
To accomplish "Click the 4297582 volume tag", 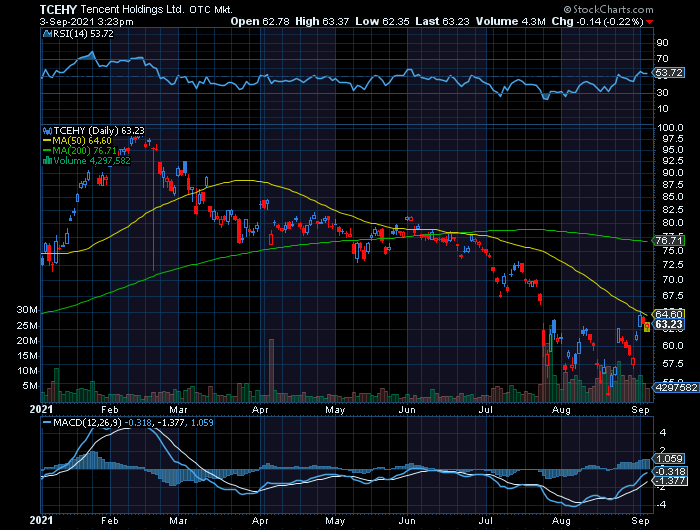I will [x=676, y=387].
